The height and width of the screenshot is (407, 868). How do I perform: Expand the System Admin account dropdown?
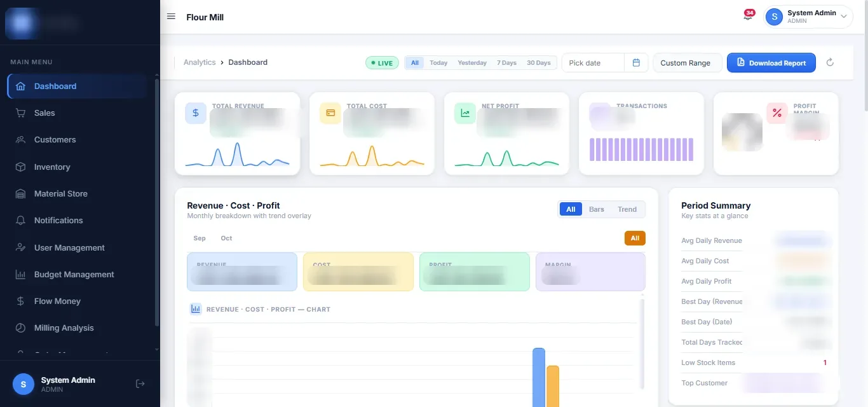(x=844, y=17)
